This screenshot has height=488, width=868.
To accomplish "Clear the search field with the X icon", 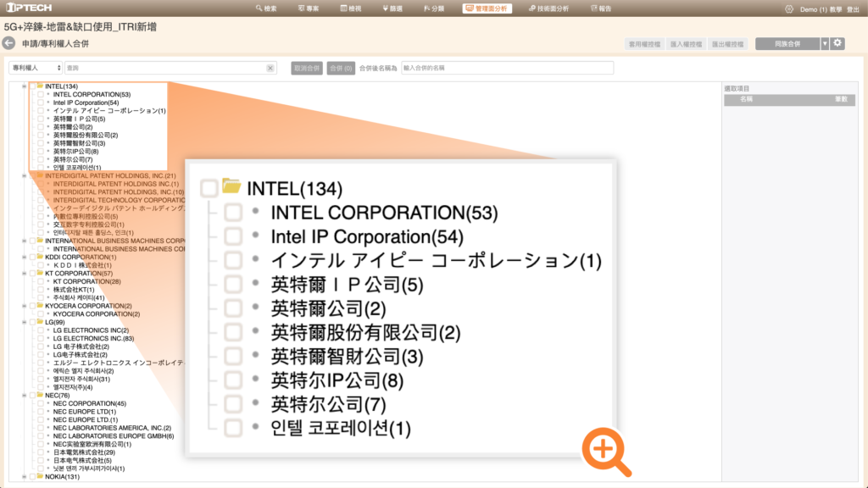I will coord(270,68).
